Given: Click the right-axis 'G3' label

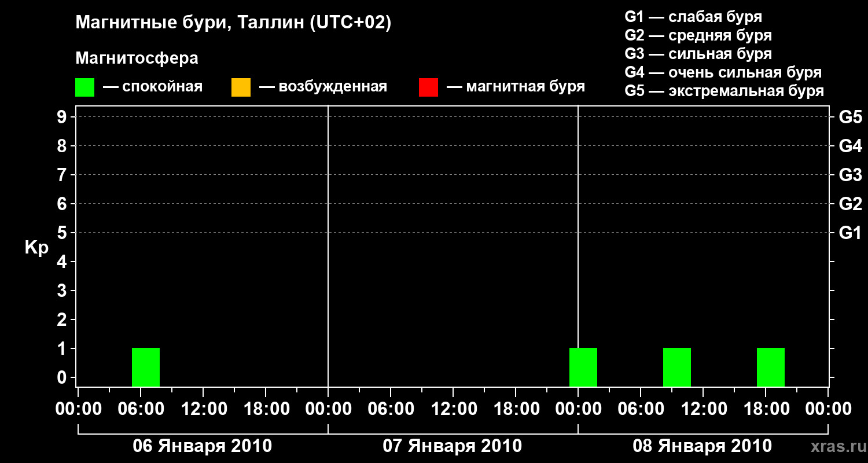Looking at the screenshot, I should click(x=850, y=175).
